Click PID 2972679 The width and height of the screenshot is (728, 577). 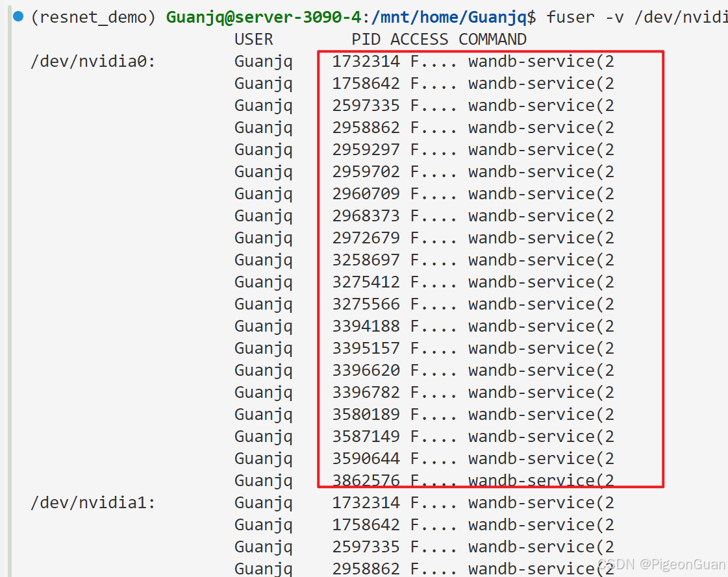366,238
